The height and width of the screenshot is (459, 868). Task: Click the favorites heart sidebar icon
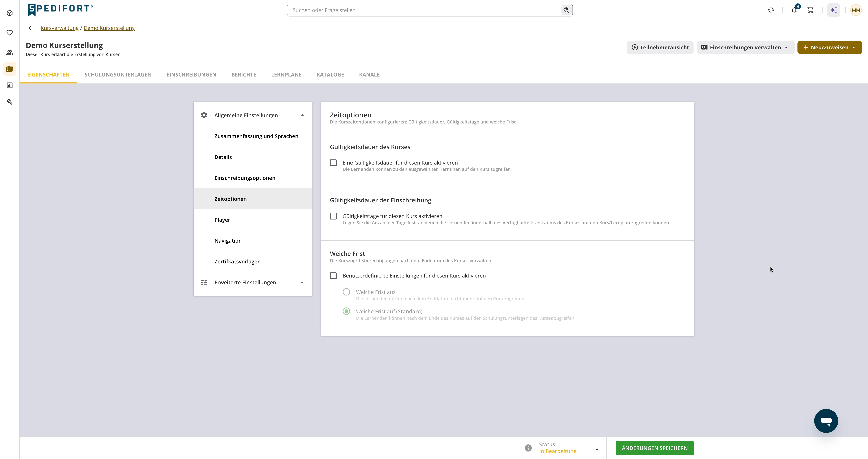pos(10,33)
